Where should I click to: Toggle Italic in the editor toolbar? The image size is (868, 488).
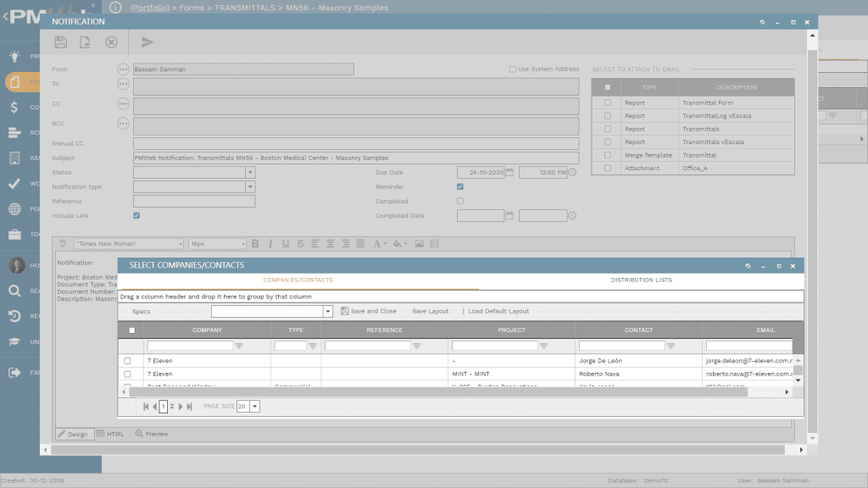pyautogui.click(x=270, y=243)
